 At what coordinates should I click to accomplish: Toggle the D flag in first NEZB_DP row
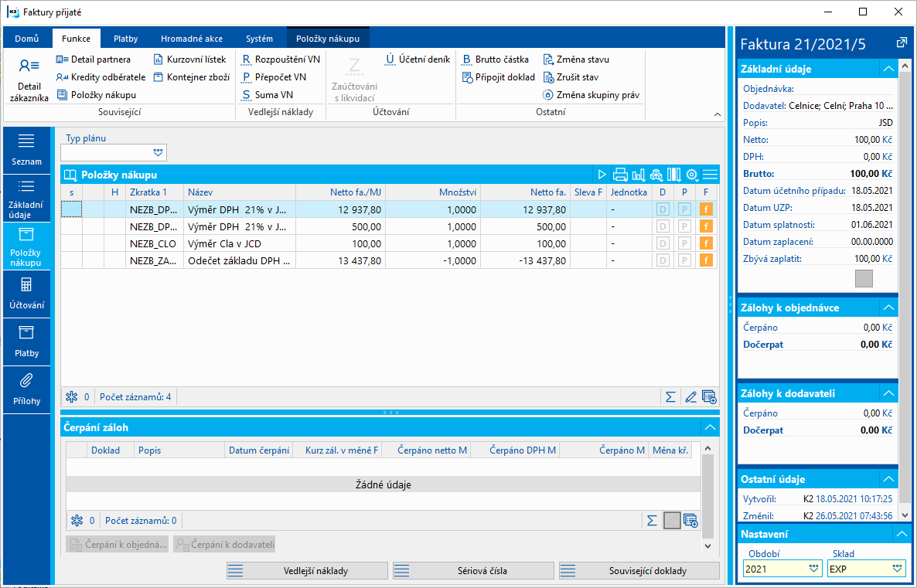click(663, 209)
